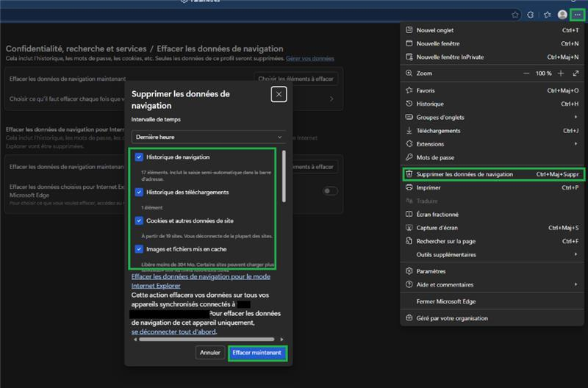Close the Supprimer les données dialog
The height and width of the screenshot is (388, 588).
click(x=279, y=95)
